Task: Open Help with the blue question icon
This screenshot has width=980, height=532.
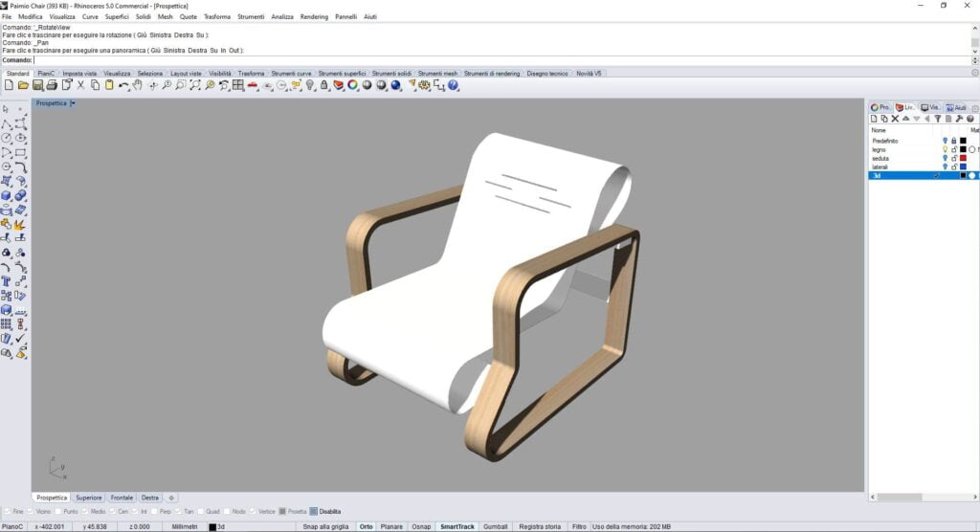Action: point(453,86)
